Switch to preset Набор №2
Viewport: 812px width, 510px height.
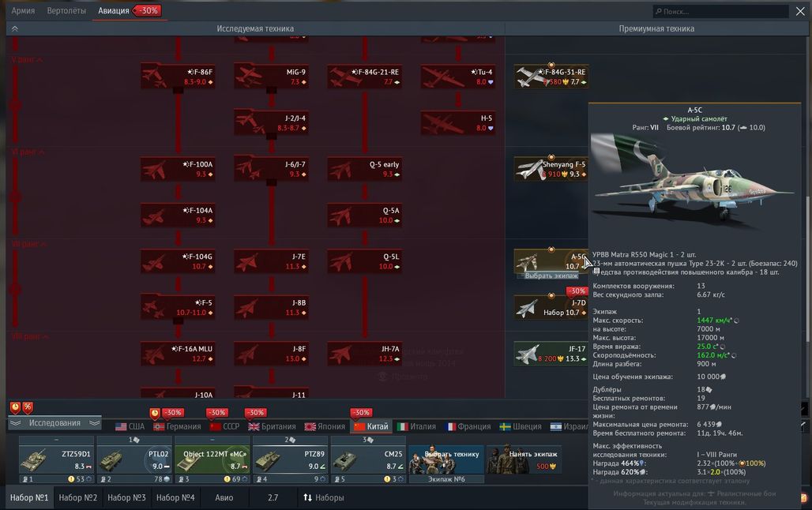tap(77, 497)
